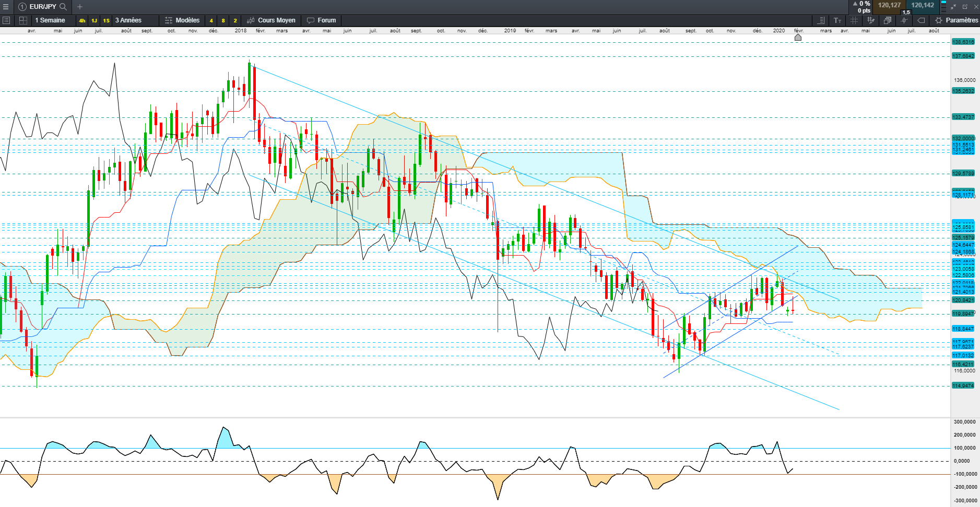Viewport: 980px width, 507px height.
Task: Click the 136,0000 axis price value
Action: click(965, 80)
